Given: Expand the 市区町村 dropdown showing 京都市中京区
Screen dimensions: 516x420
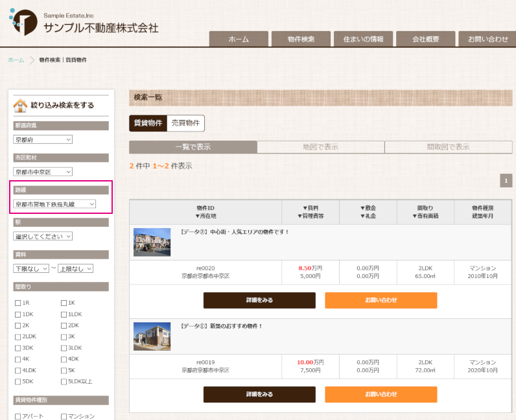Looking at the screenshot, I should (x=43, y=172).
